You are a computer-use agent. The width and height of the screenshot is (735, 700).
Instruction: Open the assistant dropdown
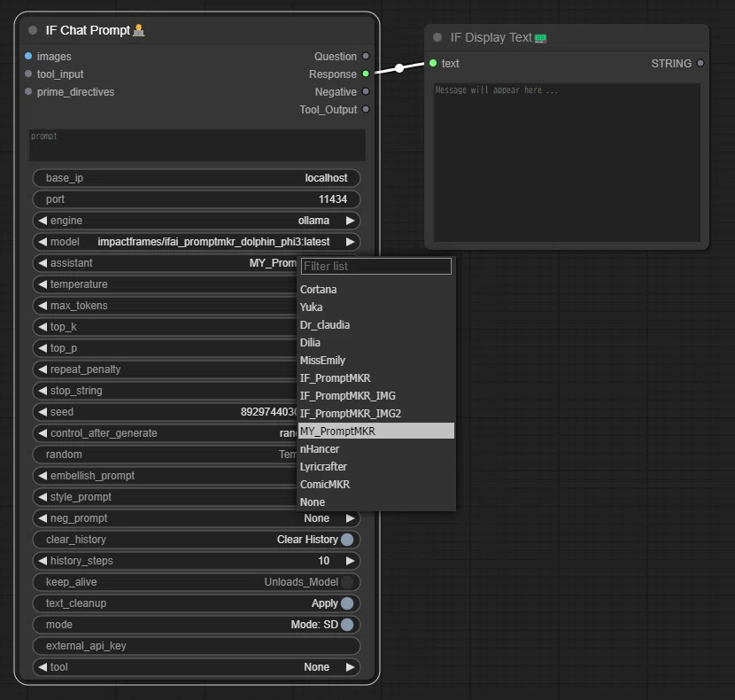click(164, 263)
